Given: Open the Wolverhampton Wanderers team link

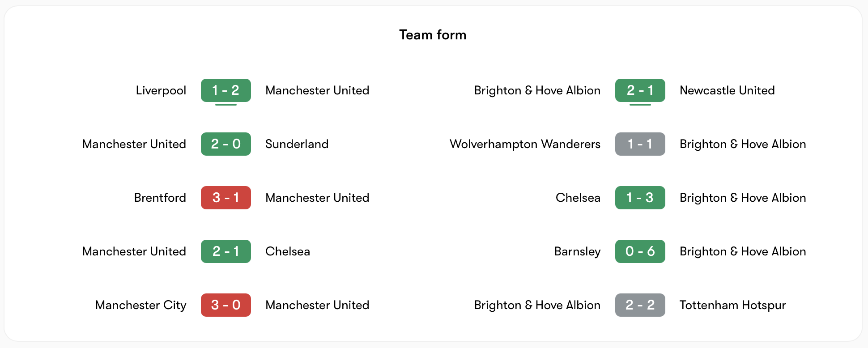Looking at the screenshot, I should click(525, 144).
